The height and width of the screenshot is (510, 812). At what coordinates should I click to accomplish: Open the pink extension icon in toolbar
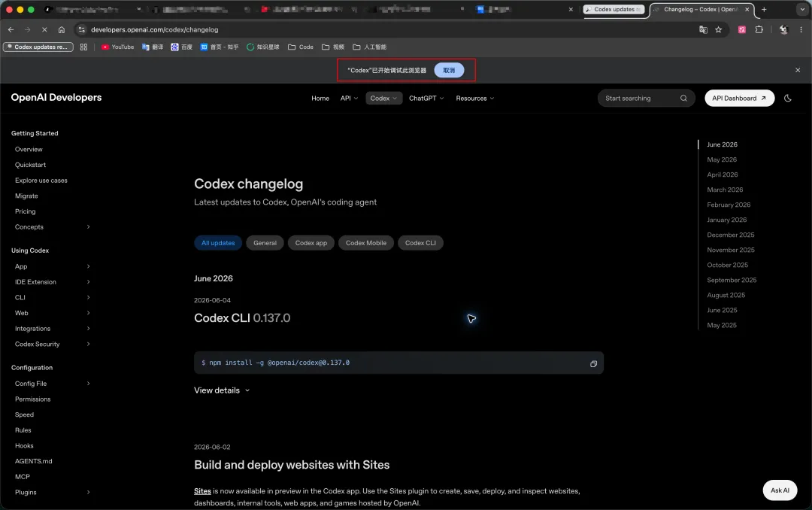[x=741, y=29]
